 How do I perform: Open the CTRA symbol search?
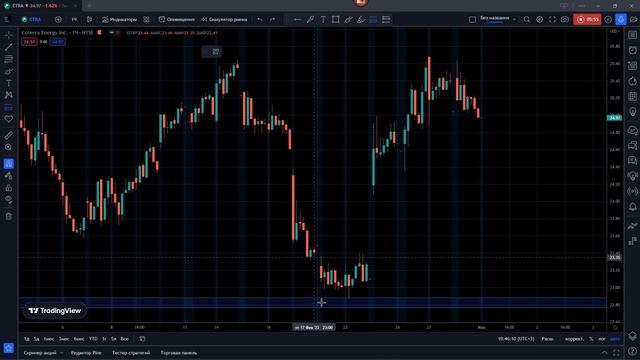pyautogui.click(x=32, y=19)
